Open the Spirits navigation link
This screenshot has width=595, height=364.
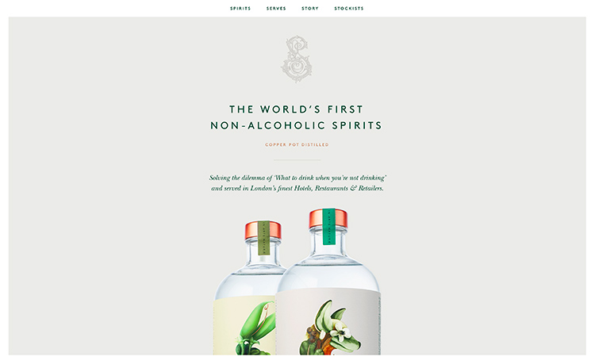[240, 9]
